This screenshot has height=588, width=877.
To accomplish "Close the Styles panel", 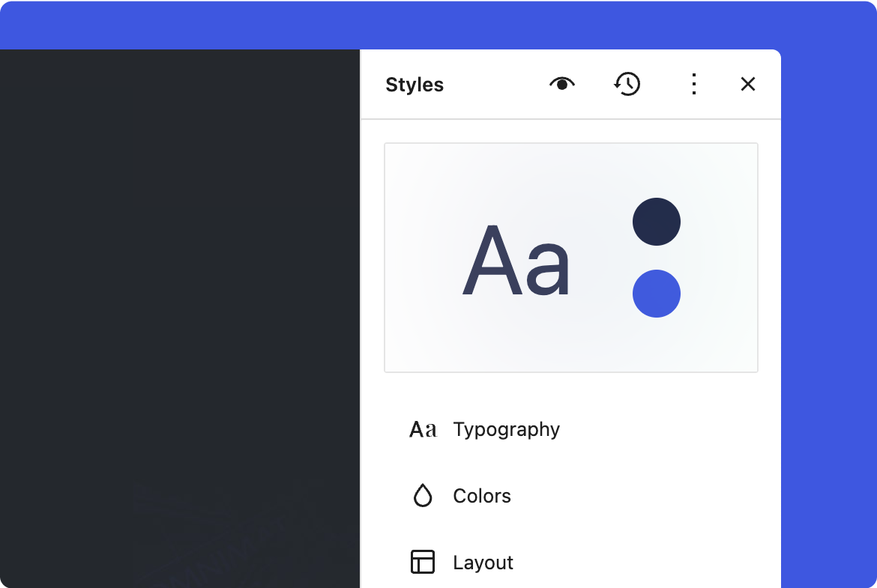I will pyautogui.click(x=747, y=84).
